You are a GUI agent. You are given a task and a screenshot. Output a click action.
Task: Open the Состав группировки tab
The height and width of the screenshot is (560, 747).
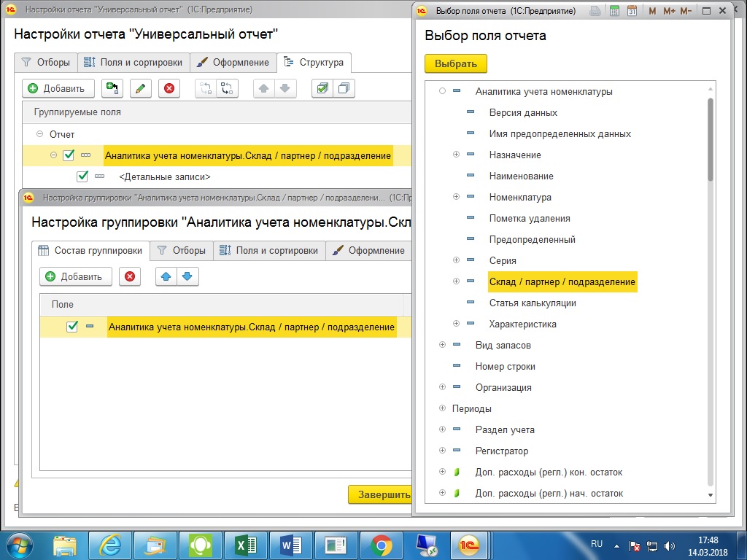point(90,250)
